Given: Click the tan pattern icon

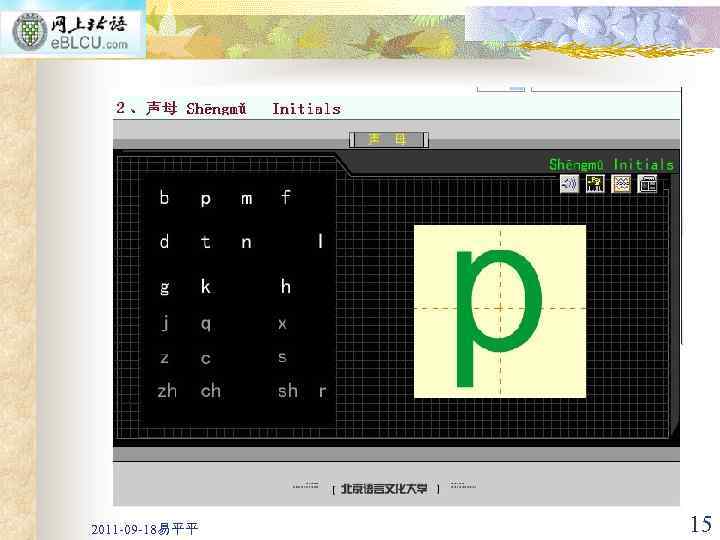Looking at the screenshot, I should 621,184.
